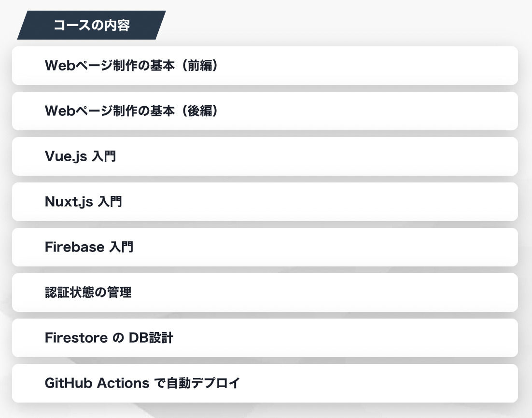
Task: Select the Nuxt.js 入門 title text
Action: [84, 202]
